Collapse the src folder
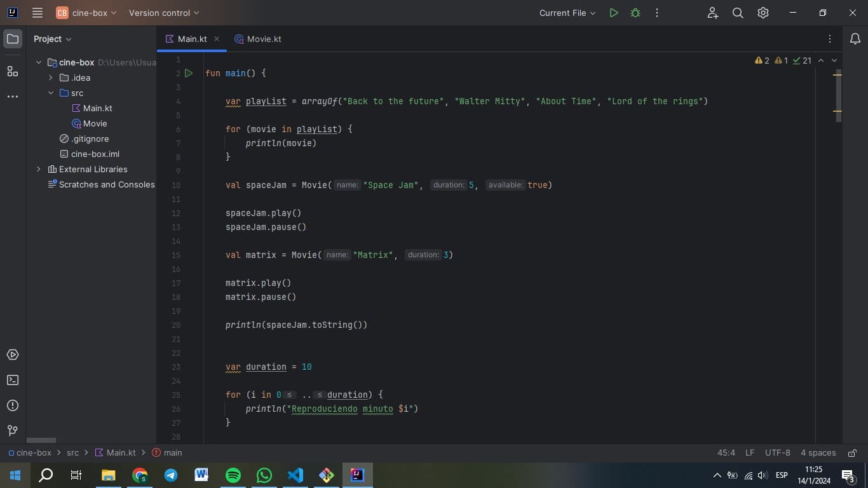The width and height of the screenshot is (868, 488). click(51, 93)
